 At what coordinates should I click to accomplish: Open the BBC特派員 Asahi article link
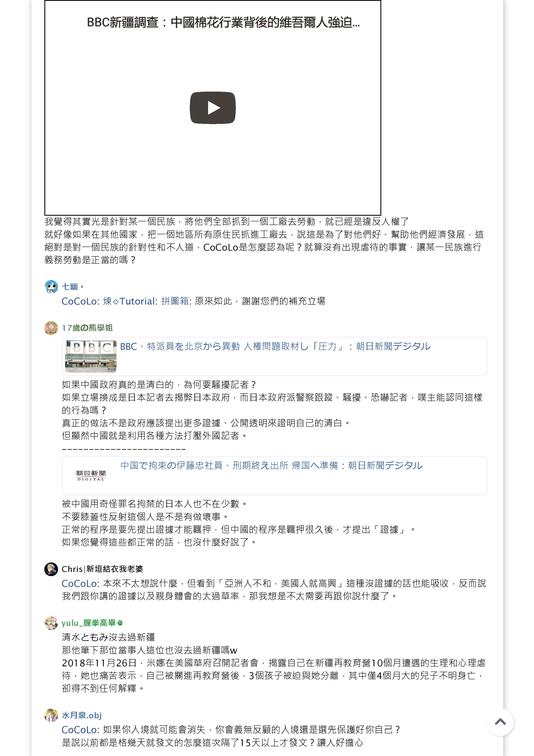(275, 346)
